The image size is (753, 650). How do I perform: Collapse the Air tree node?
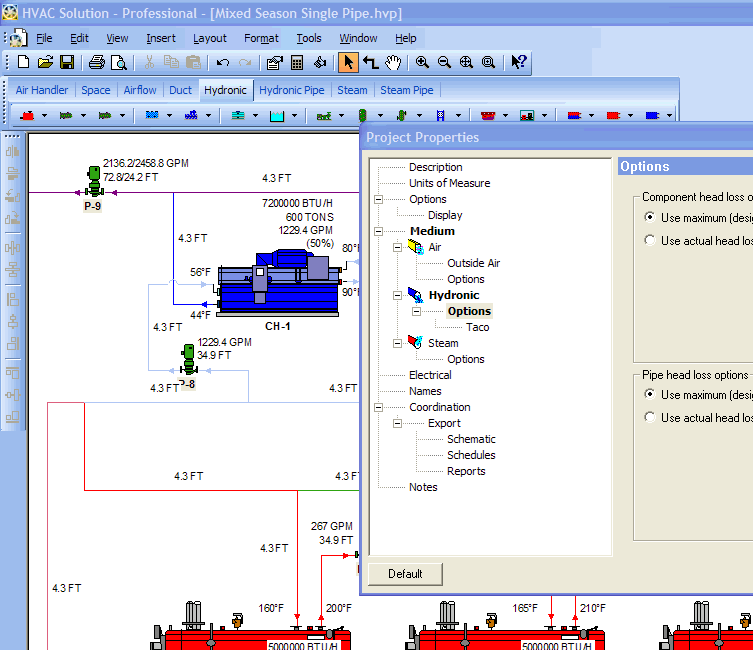397,247
